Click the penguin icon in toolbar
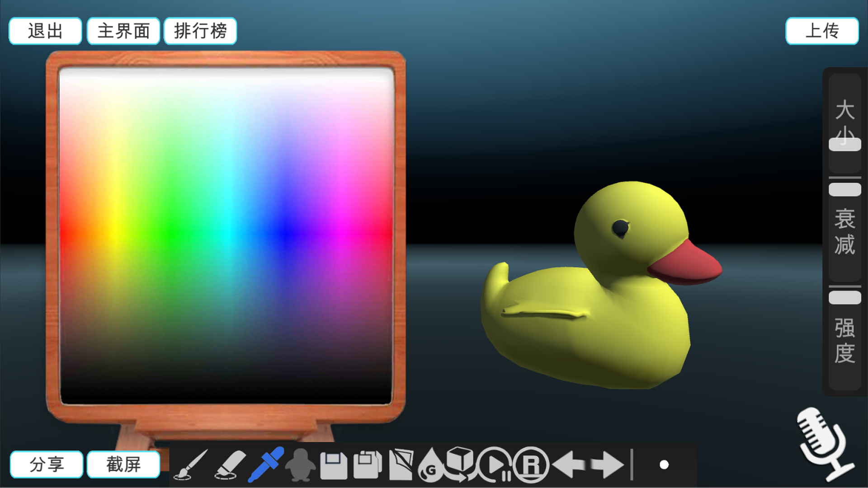Viewport: 868px width, 488px height. (x=300, y=465)
